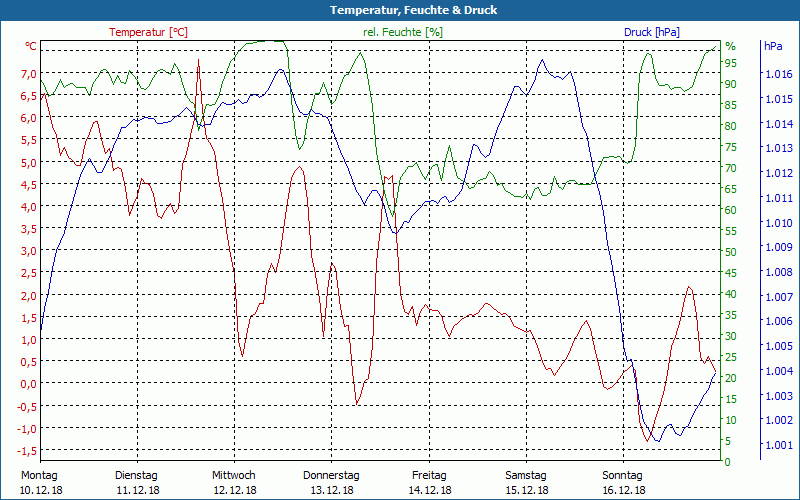This screenshot has height=500, width=800.
Task: Click the green '0' at humidity axis bottom
Action: [x=728, y=462]
